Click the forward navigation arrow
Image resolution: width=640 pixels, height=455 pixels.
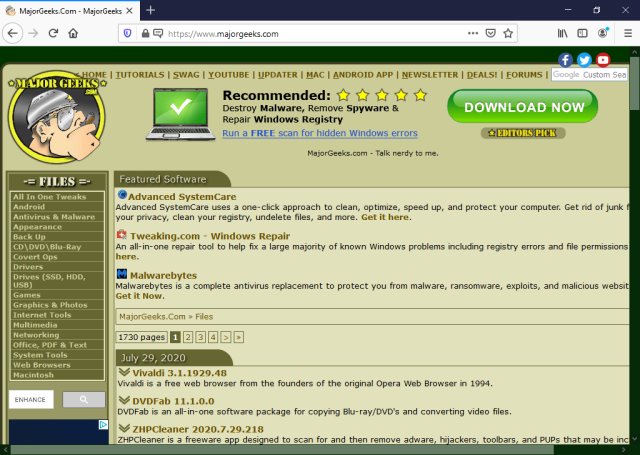[33, 33]
